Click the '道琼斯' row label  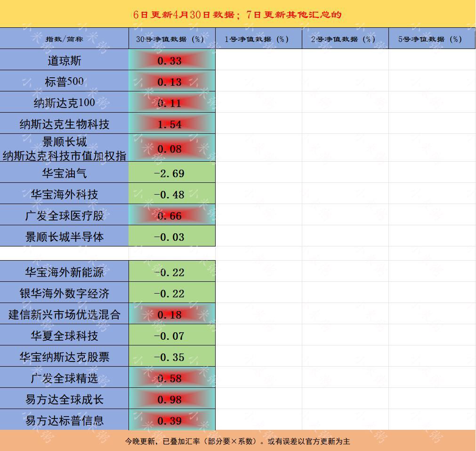(x=65, y=60)
